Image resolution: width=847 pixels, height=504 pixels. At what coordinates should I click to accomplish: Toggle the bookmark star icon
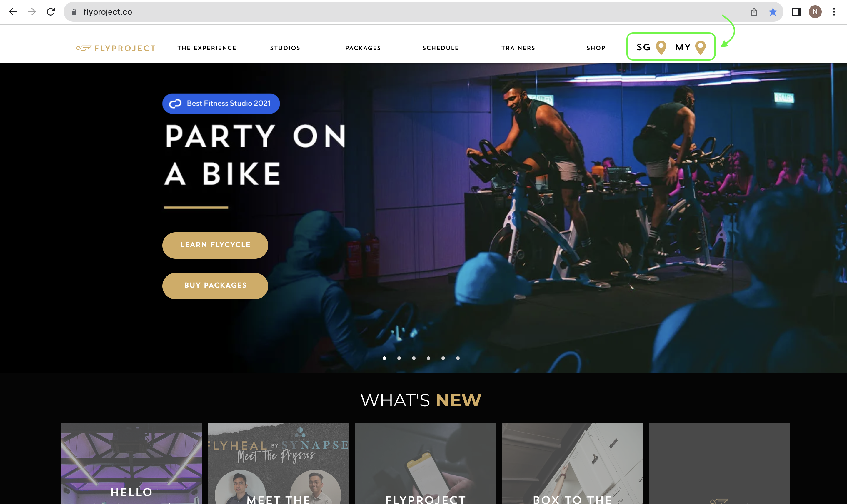(x=773, y=12)
